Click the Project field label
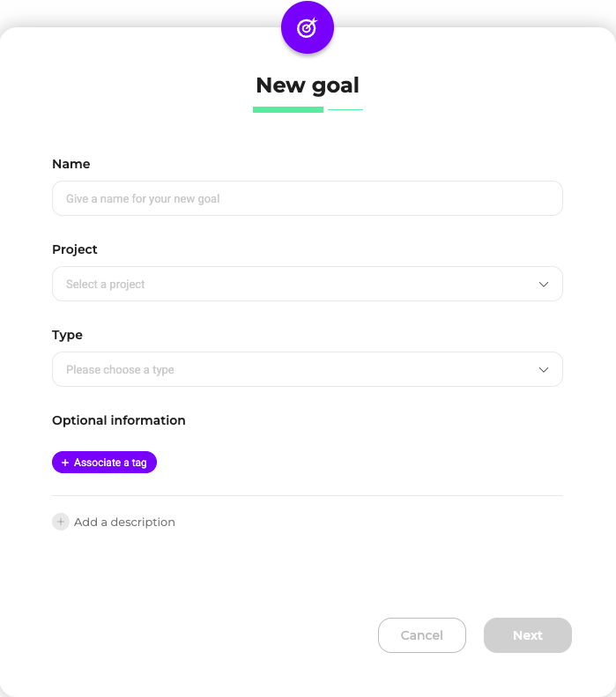Viewport: 616px width, 697px height. tap(75, 249)
